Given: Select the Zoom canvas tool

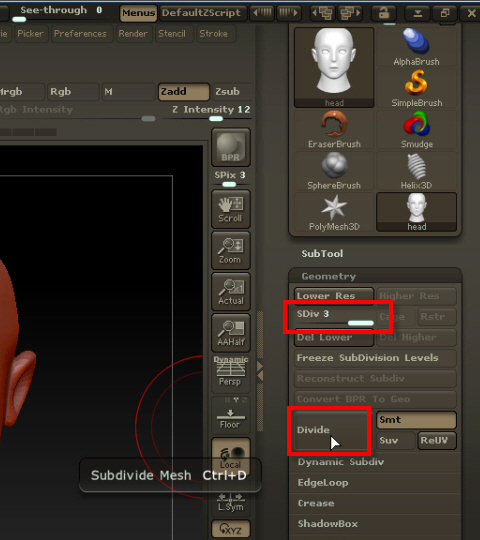Looking at the screenshot, I should (x=230, y=250).
